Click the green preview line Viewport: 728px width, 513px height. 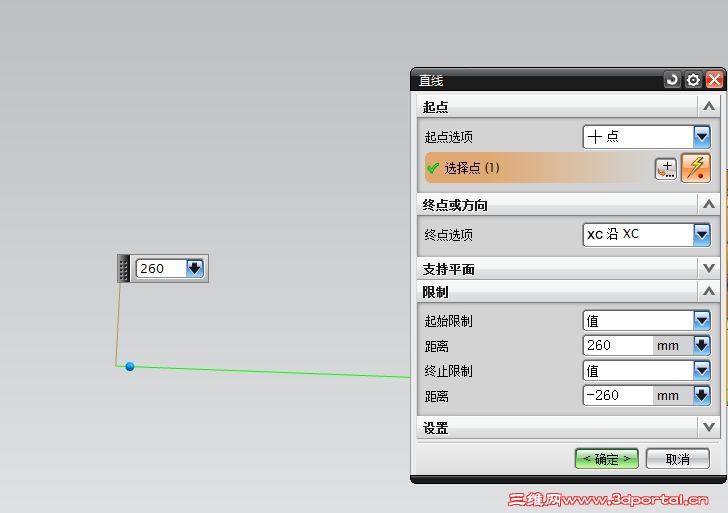[269, 371]
